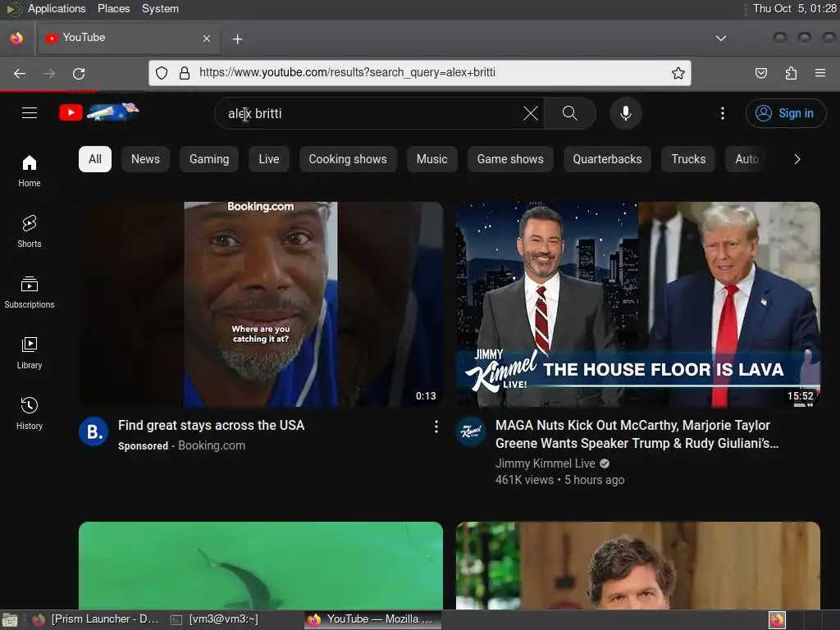The width and height of the screenshot is (840, 630).
Task: Filter results by News
Action: pyautogui.click(x=145, y=159)
